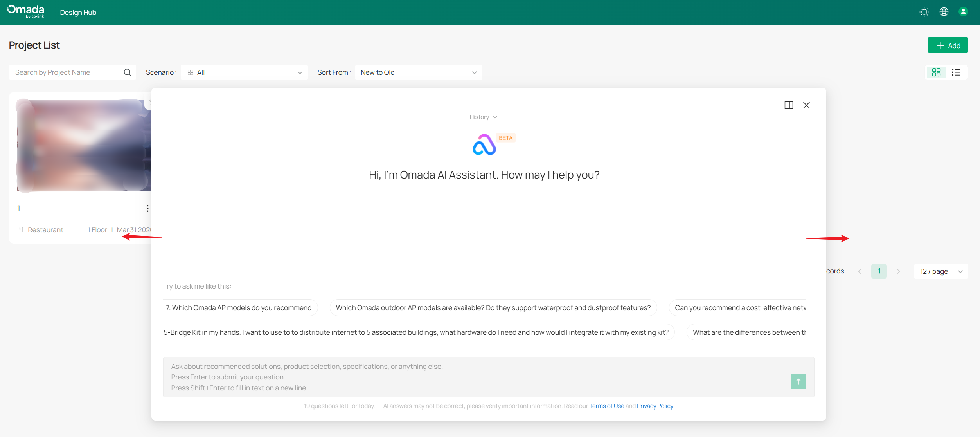This screenshot has width=980, height=437.
Task: Open the 12 / page dropdown
Action: coord(941,271)
